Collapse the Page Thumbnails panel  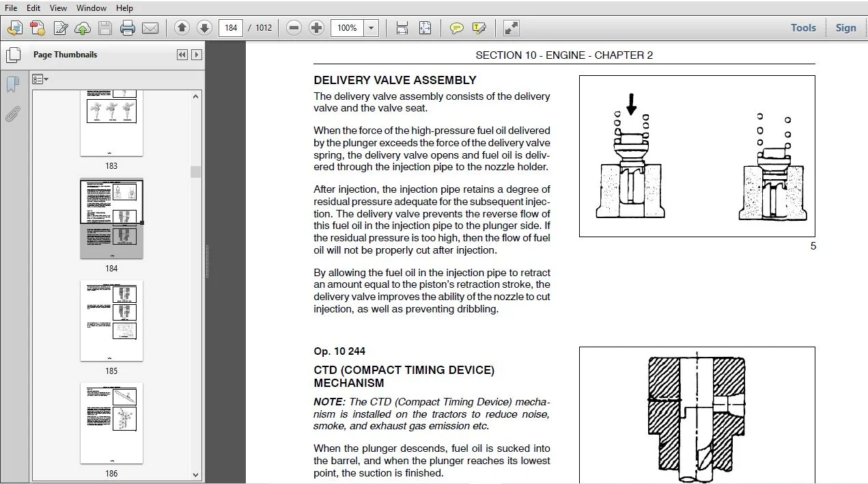click(x=182, y=55)
